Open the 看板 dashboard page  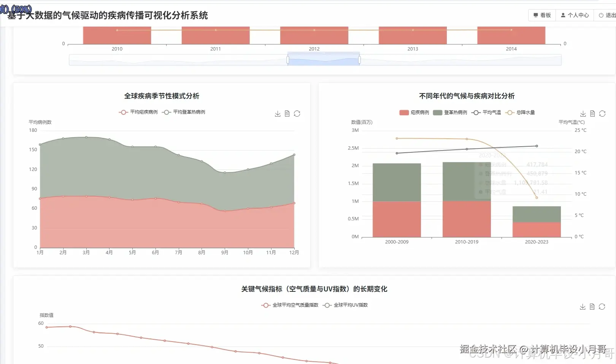(x=542, y=15)
